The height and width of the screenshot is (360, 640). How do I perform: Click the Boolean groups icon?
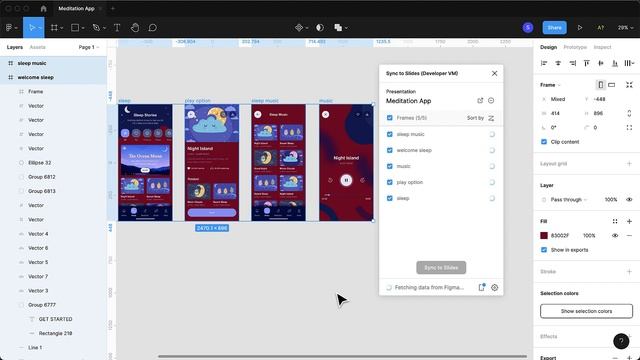point(338,28)
